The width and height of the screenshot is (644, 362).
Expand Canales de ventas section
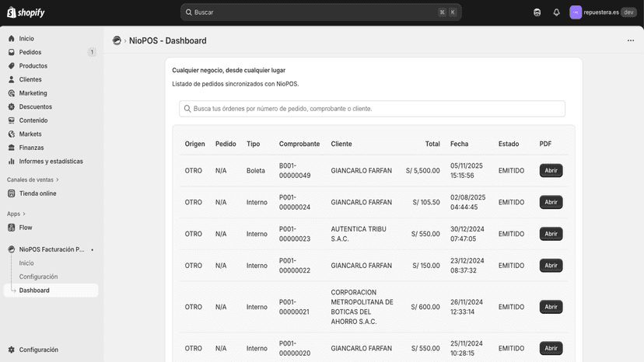[33, 179]
